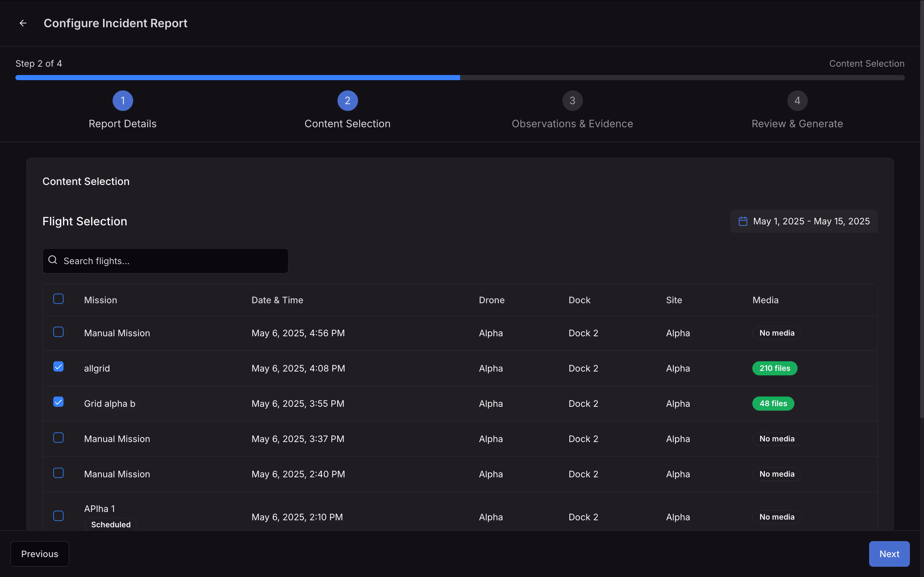Open the Observations & Evidence step
The width and height of the screenshot is (924, 577).
[572, 124]
